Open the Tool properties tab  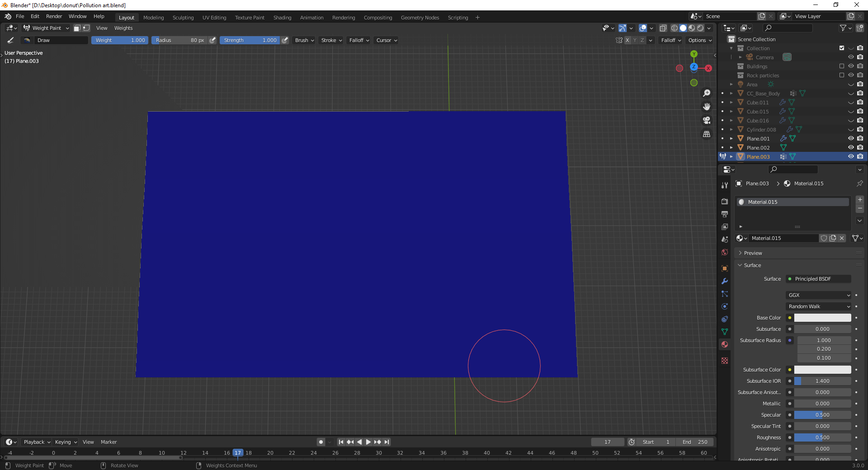(x=725, y=185)
